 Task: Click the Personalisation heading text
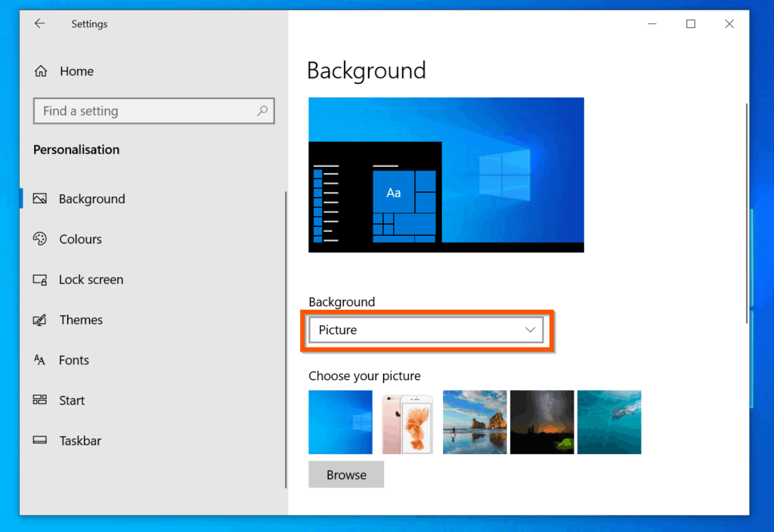click(76, 150)
